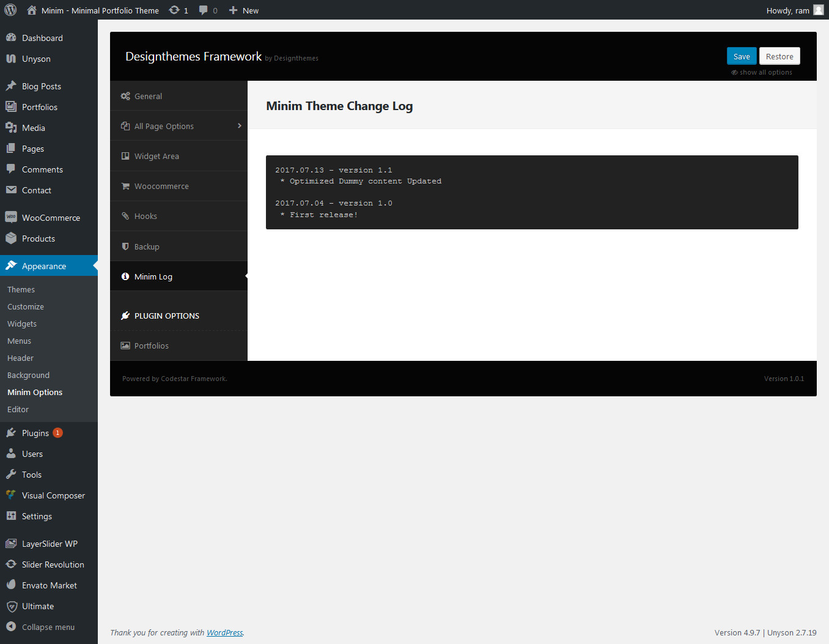Click the Backup shield icon

[x=125, y=246]
